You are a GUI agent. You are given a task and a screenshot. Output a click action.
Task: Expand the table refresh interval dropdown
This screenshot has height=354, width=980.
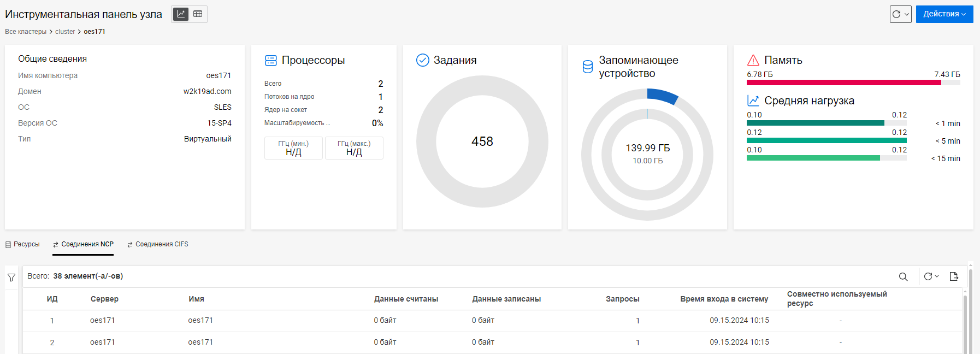[x=936, y=276]
